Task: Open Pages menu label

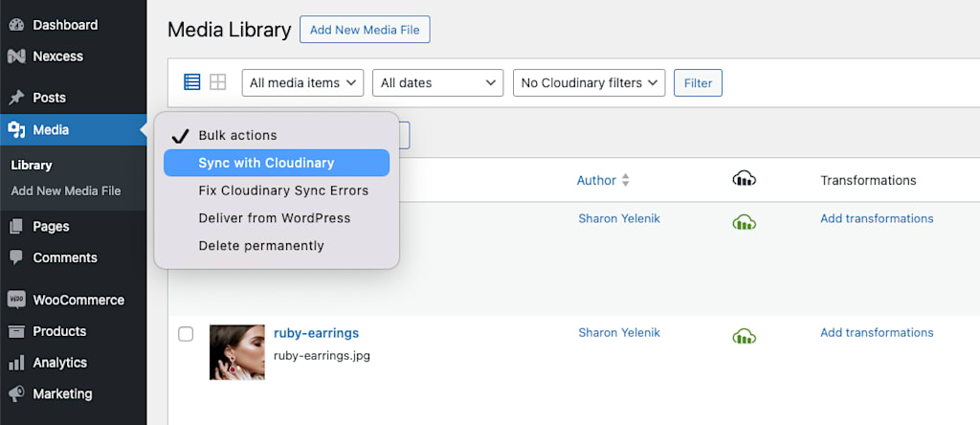Action: [52, 226]
